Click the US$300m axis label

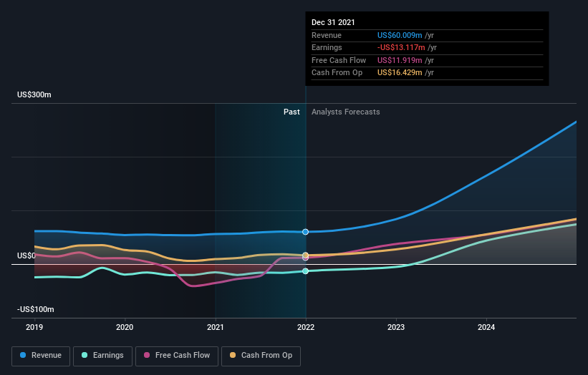coord(34,94)
